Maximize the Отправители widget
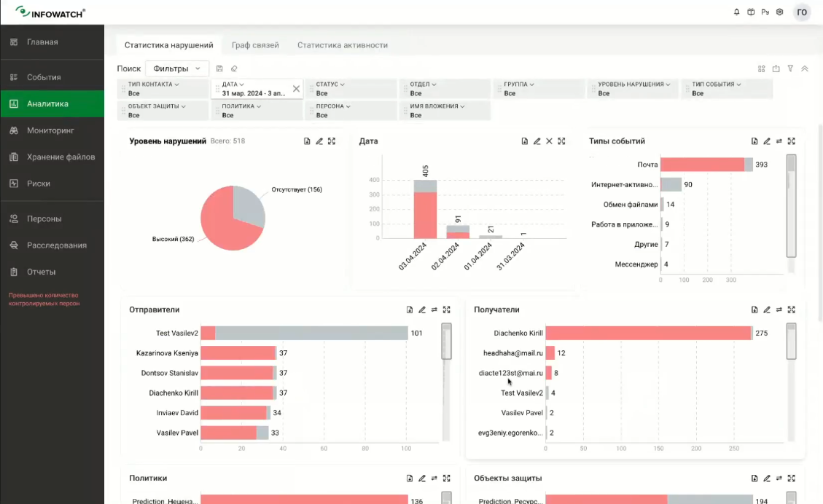The width and height of the screenshot is (823, 504). [x=447, y=310]
